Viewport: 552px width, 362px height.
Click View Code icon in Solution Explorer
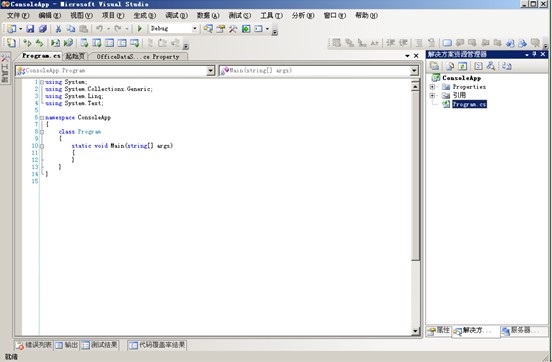point(478,66)
